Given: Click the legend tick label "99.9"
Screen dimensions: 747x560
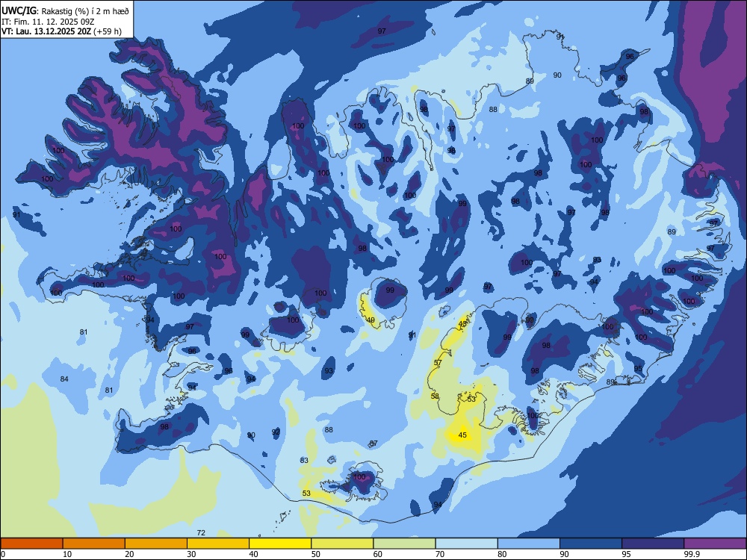Looking at the screenshot, I should tap(692, 554).
